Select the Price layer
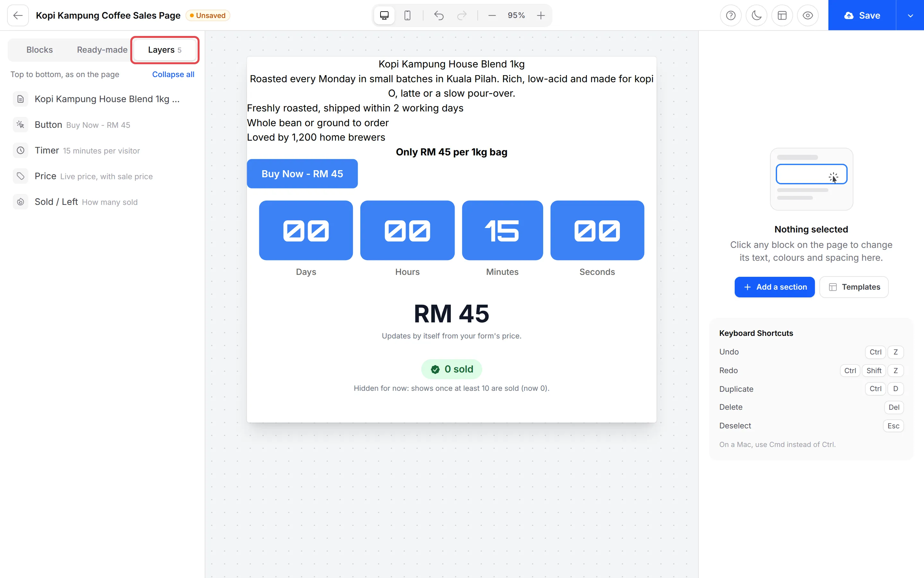Screen dimensions: 924x578 point(103,176)
